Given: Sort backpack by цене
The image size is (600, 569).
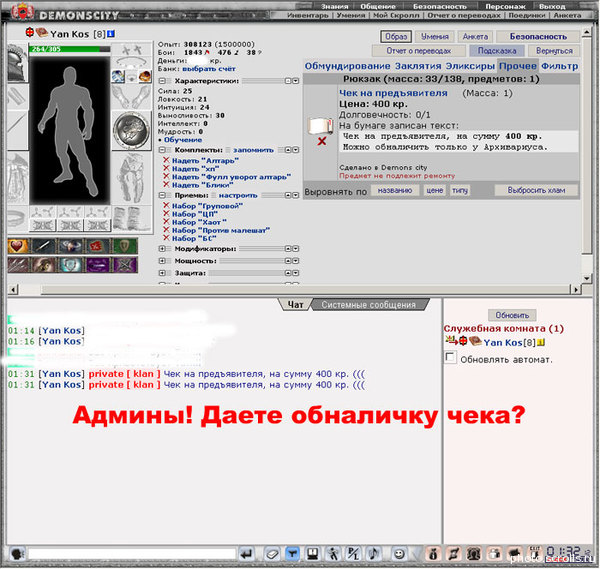Looking at the screenshot, I should (435, 191).
